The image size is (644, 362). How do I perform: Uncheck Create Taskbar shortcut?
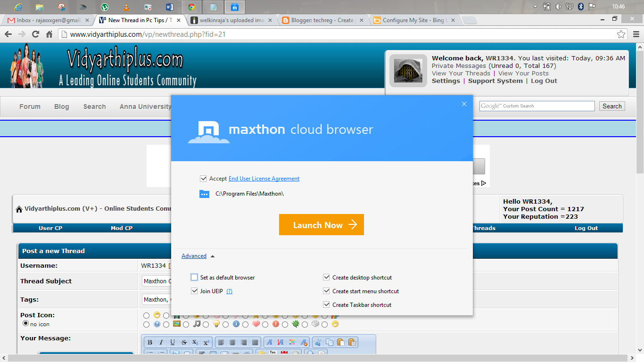pos(326,304)
